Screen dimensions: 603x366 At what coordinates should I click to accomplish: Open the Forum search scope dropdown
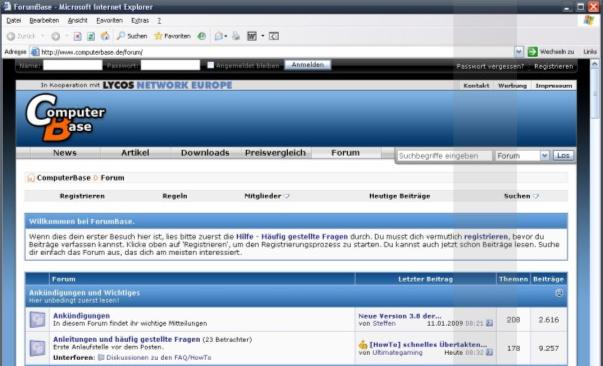tap(522, 156)
